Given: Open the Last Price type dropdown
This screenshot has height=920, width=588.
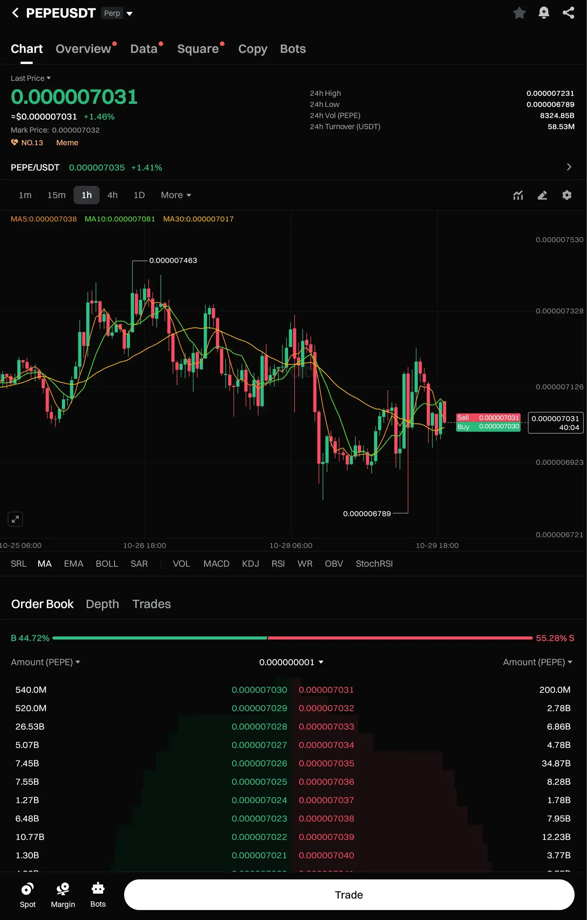Looking at the screenshot, I should (x=31, y=78).
